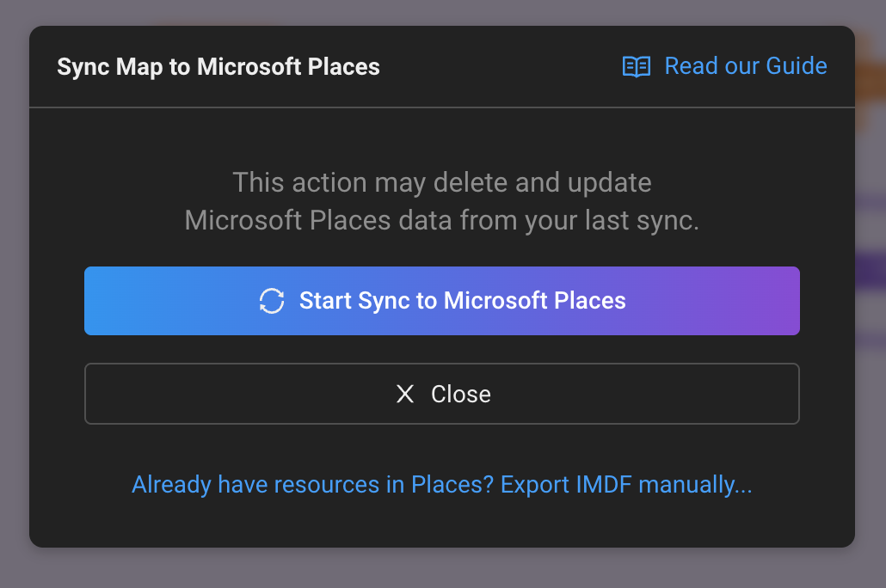This screenshot has height=588, width=886.
Task: Click the "Read our Guide" text label
Action: tap(746, 66)
